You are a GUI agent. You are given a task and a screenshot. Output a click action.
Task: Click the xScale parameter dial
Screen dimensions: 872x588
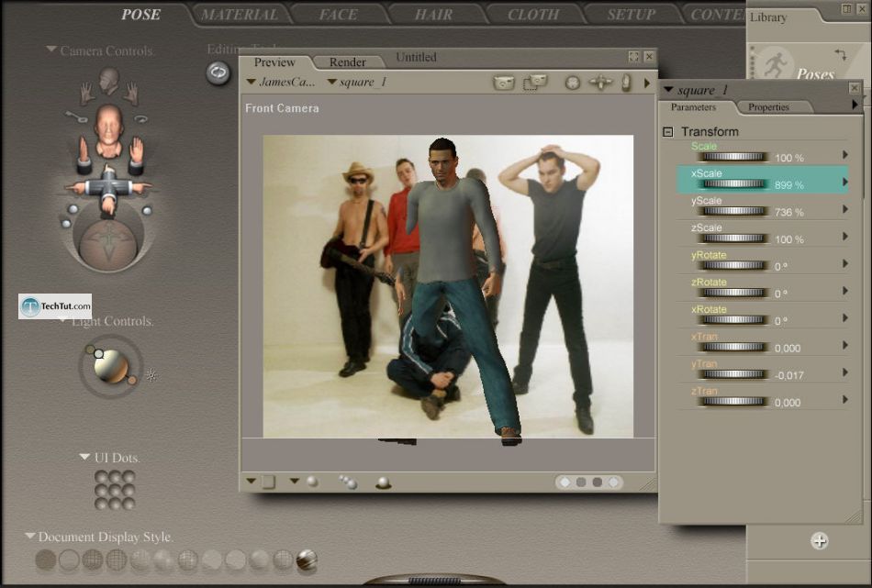734,184
